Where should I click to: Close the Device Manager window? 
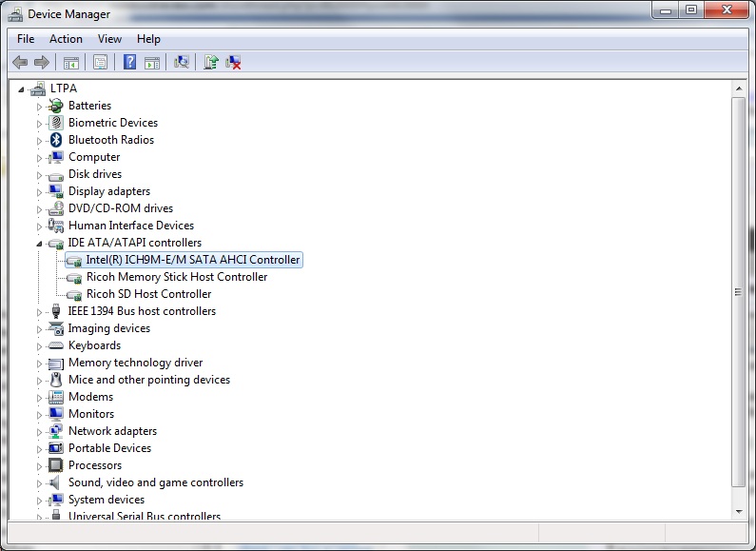727,10
